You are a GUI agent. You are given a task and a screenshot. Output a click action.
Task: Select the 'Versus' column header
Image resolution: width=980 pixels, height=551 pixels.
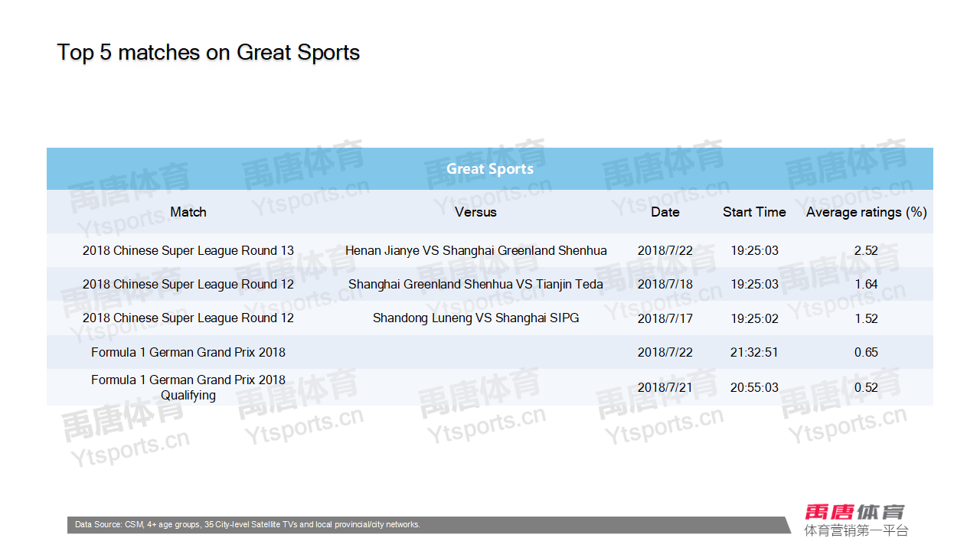[475, 212]
